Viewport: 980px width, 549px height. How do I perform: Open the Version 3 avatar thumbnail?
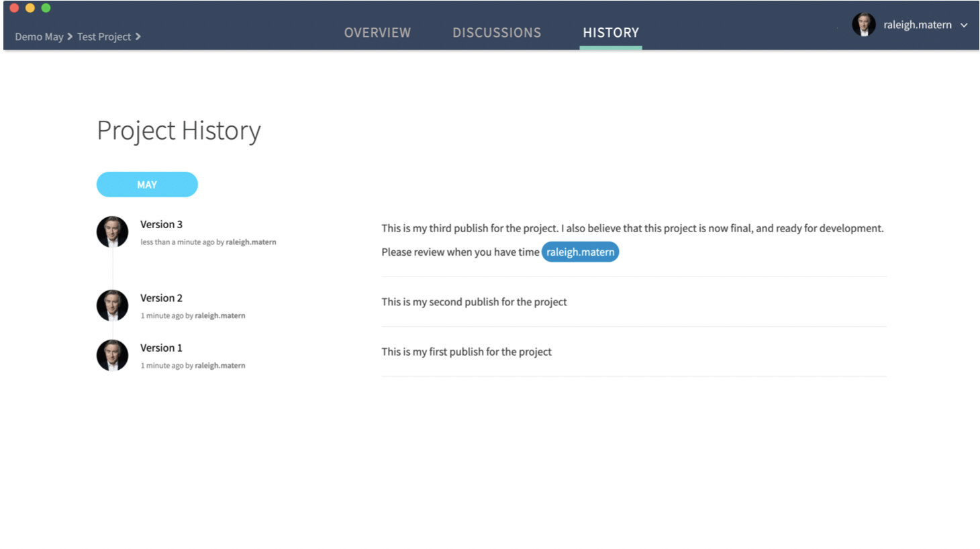(112, 232)
